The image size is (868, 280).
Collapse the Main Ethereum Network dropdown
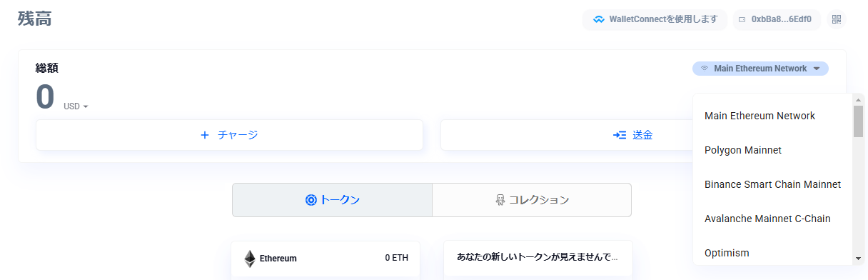pyautogui.click(x=760, y=69)
